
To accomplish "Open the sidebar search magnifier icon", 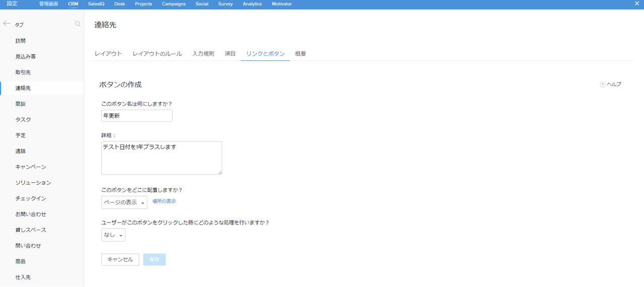I will click(x=77, y=24).
